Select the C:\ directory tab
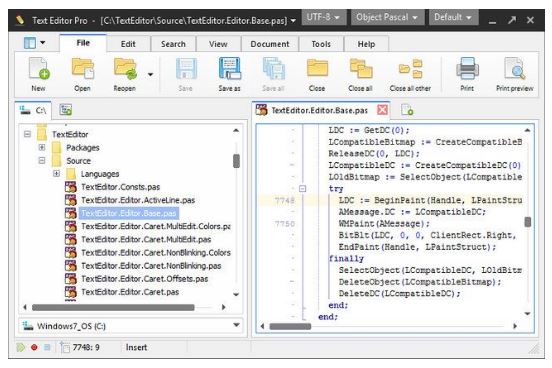This screenshot has height=368, width=552. coord(34,110)
